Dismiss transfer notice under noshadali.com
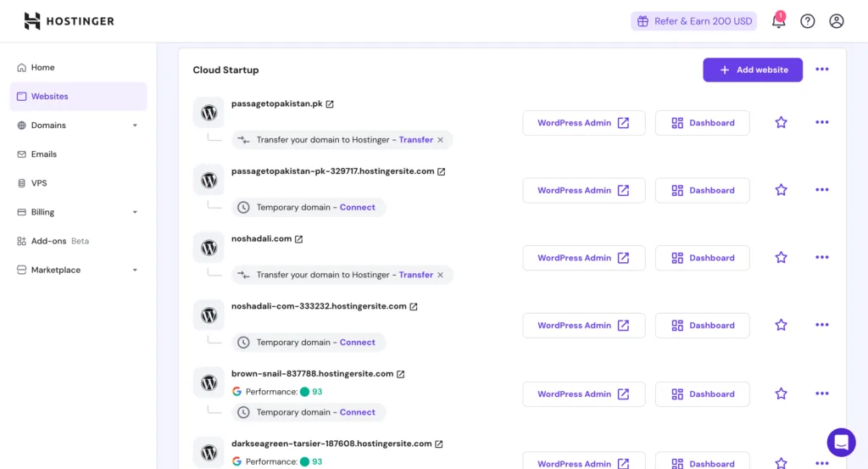Image resolution: width=868 pixels, height=469 pixels. (440, 275)
